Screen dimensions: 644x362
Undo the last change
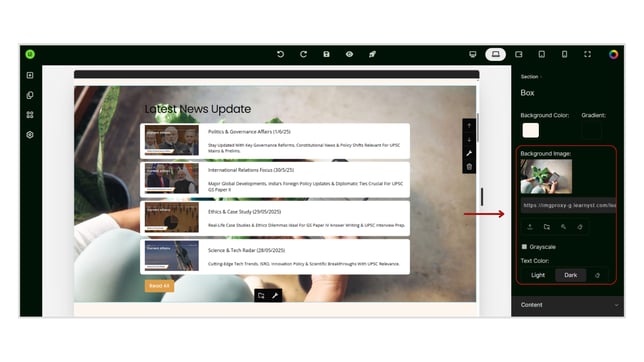click(x=281, y=54)
